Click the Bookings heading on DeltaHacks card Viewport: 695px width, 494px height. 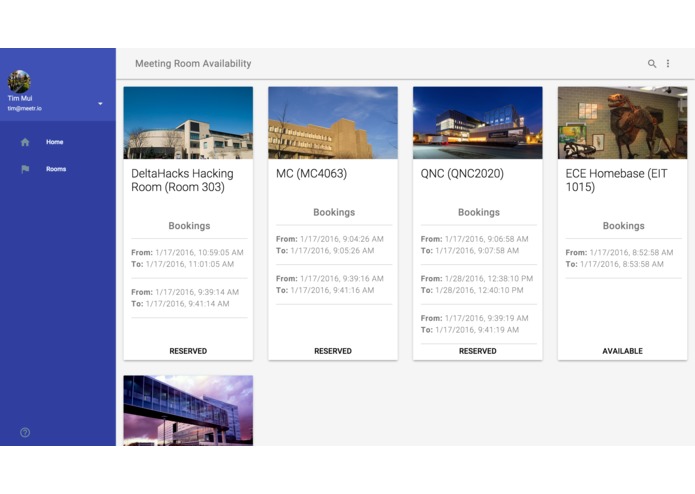click(189, 226)
